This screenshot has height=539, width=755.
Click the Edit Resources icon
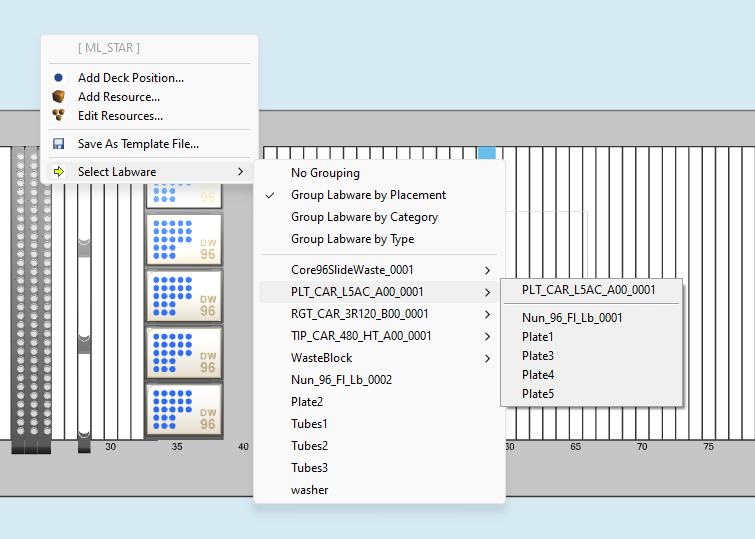tap(58, 116)
